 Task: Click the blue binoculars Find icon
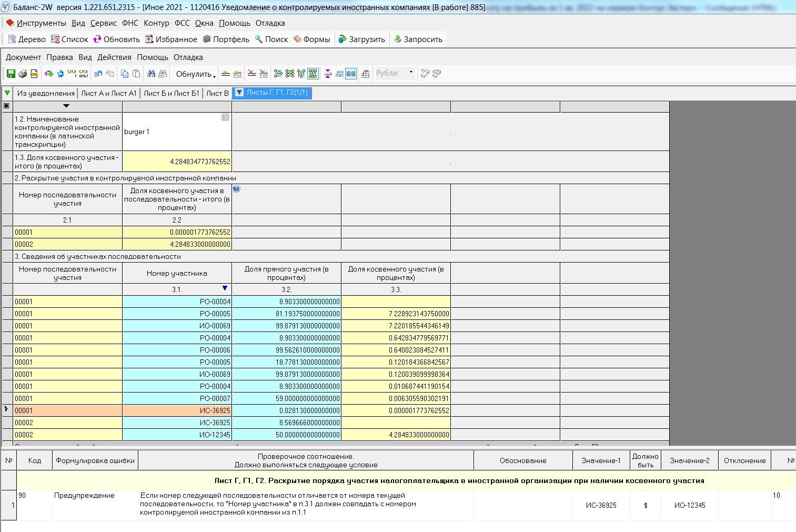[152, 74]
